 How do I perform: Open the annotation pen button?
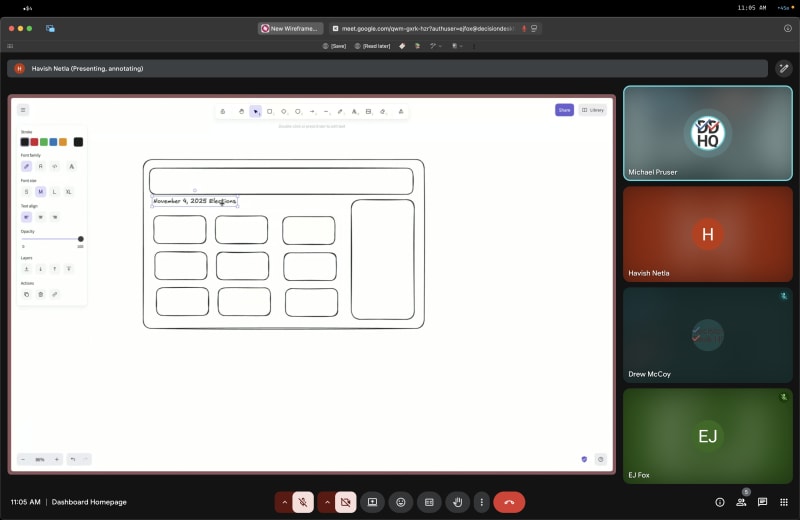pyautogui.click(x=784, y=68)
